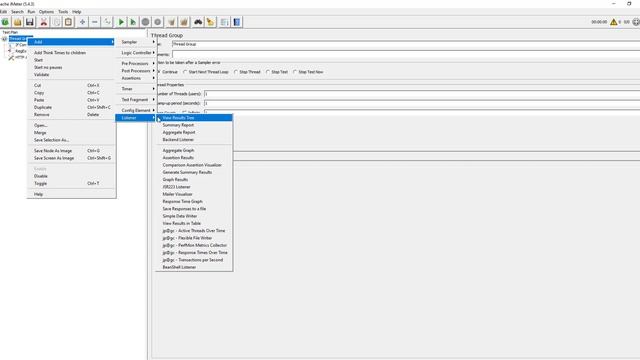Open the Assertions submenu

(136, 78)
